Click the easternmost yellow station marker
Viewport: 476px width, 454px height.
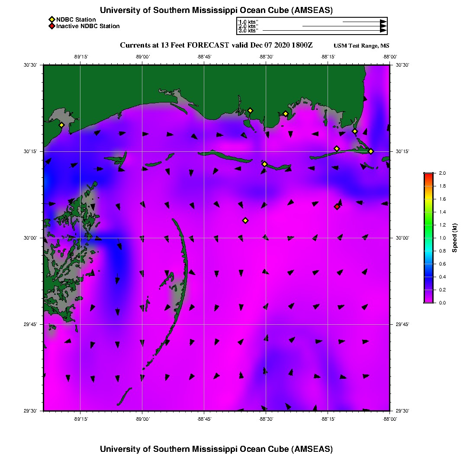pyautogui.click(x=371, y=151)
